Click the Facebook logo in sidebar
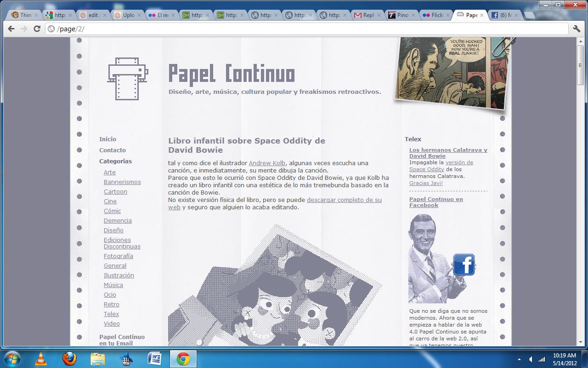The width and height of the screenshot is (588, 368). [x=464, y=264]
